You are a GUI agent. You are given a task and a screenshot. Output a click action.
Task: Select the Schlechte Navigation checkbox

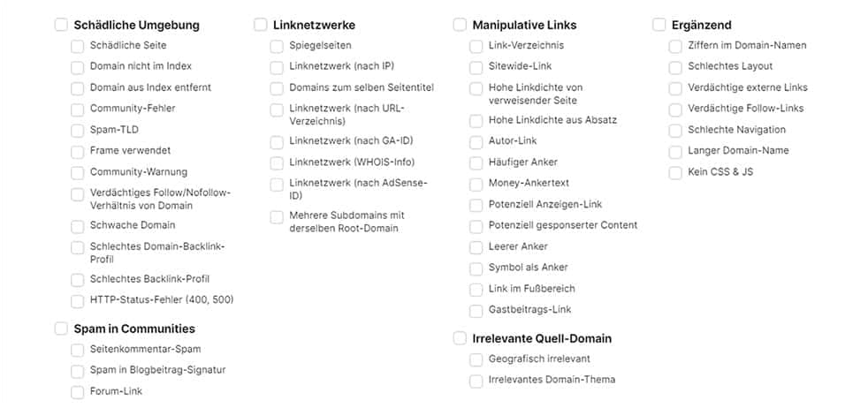tap(675, 131)
